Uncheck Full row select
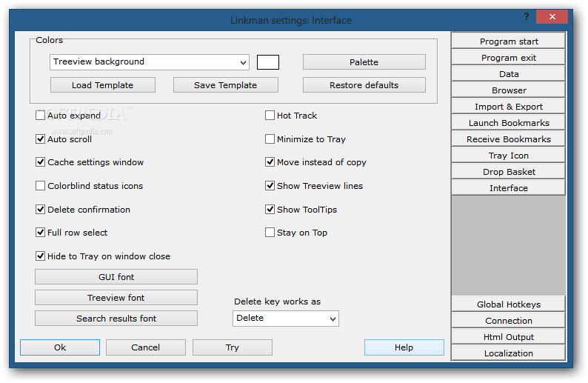Viewport: 588px width, 383px height. click(40, 233)
